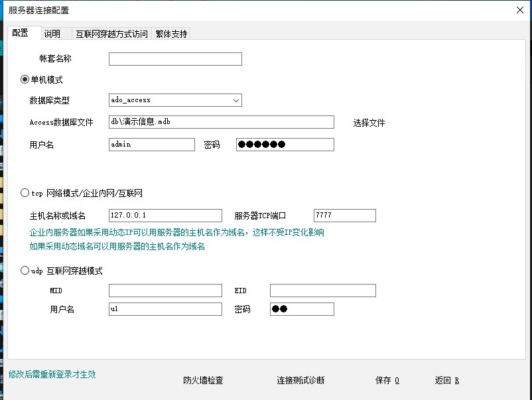
Task: Start 连接测试诊断
Action: coord(300,380)
